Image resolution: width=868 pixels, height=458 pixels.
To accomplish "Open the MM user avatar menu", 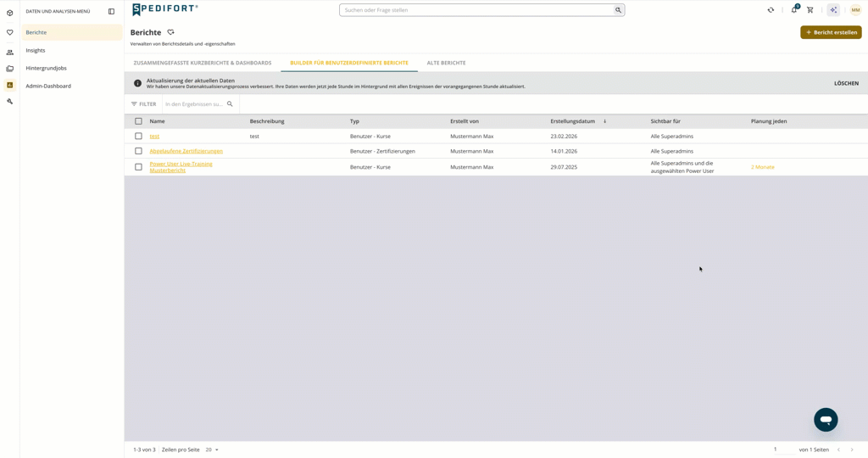I will [856, 10].
